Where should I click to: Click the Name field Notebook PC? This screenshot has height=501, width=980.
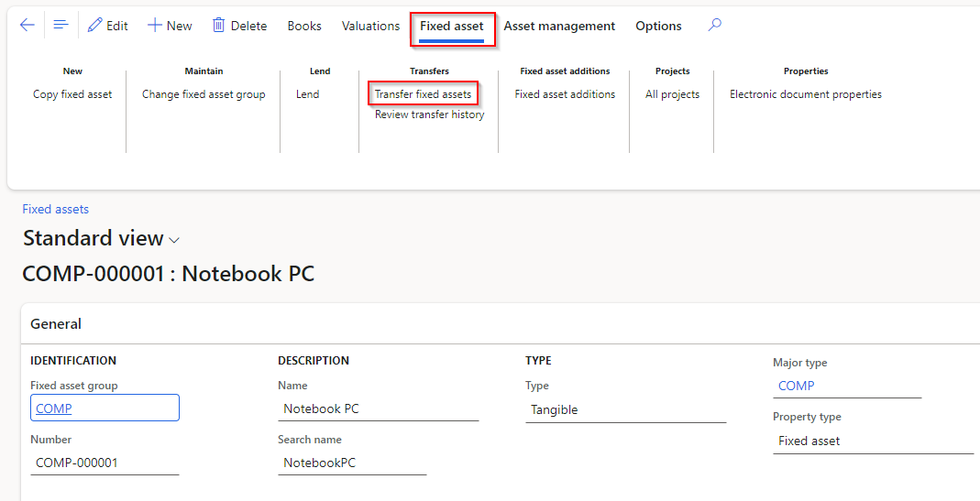[378, 409]
